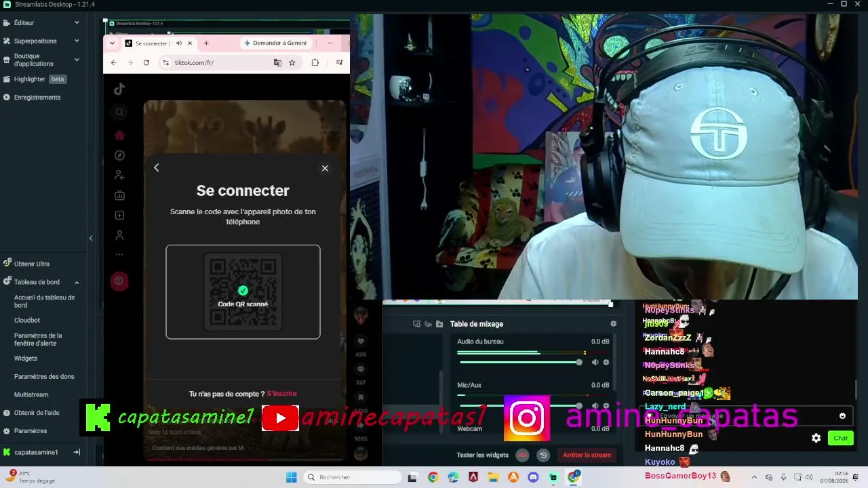Open the chat settings gear
The height and width of the screenshot is (488, 868).
click(816, 438)
